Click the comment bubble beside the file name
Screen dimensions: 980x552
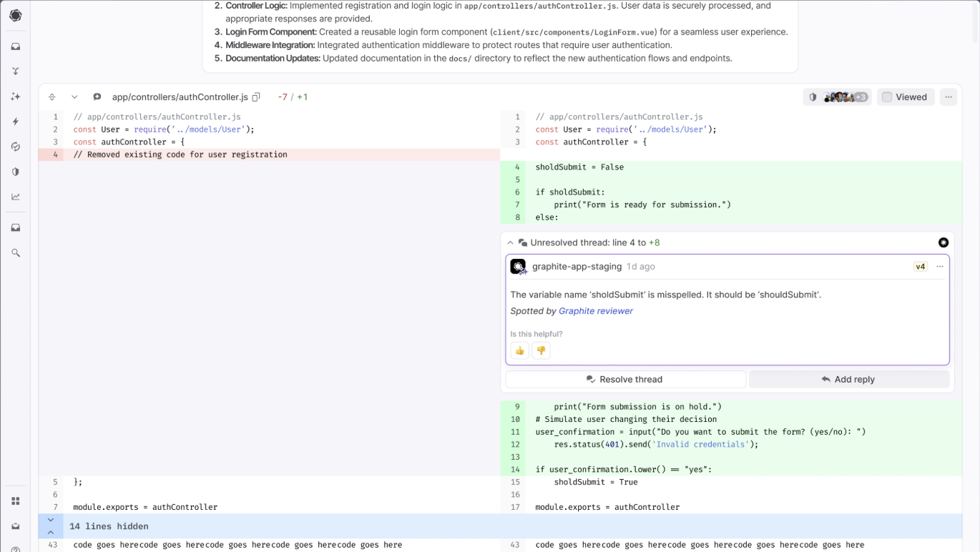coord(97,97)
